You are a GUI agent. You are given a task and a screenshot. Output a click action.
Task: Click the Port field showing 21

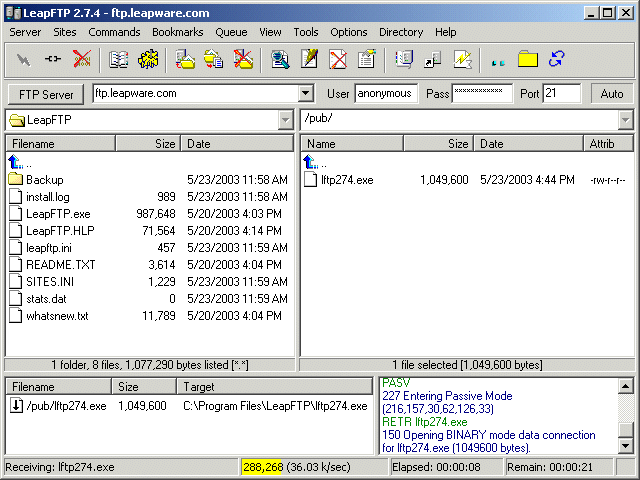point(562,93)
